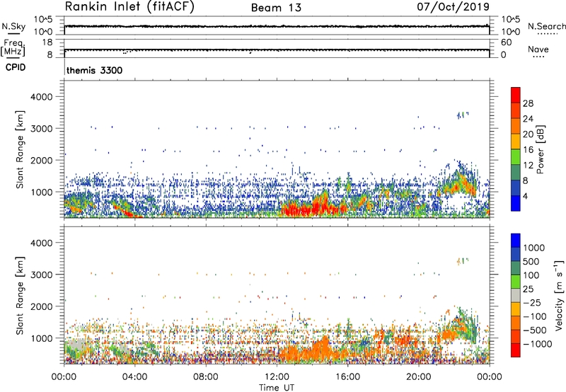Screen dimensions: 566x392
Task: Click the '4' tick on power colorbar
Action: 525,196
